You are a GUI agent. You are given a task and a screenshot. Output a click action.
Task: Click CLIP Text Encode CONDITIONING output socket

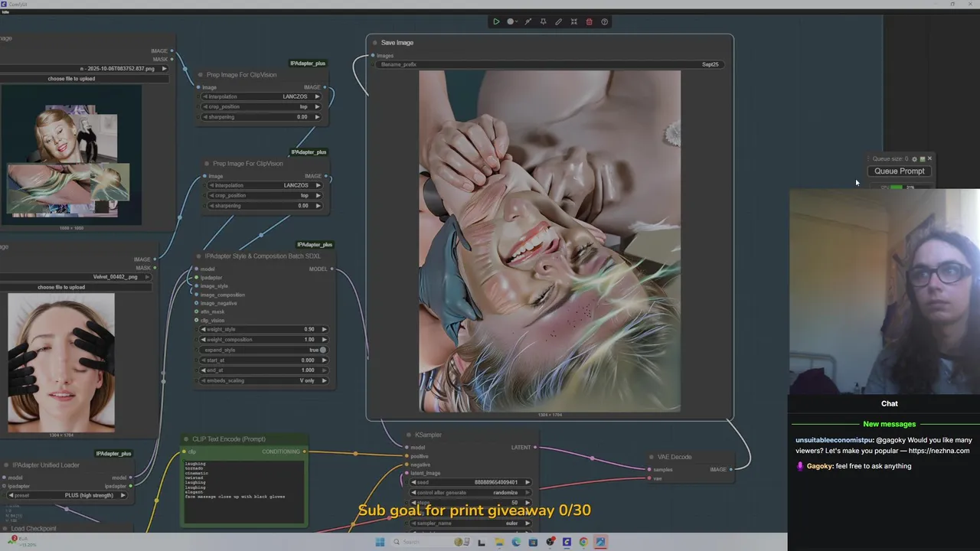[x=304, y=452]
